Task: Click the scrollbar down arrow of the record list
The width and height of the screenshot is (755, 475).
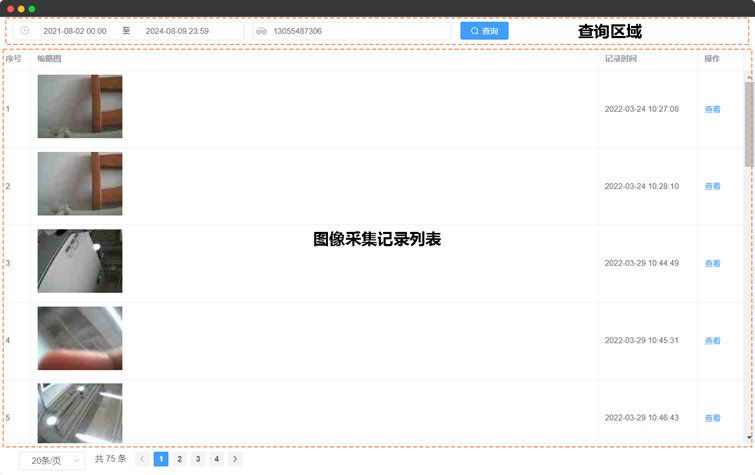Action: tap(749, 438)
